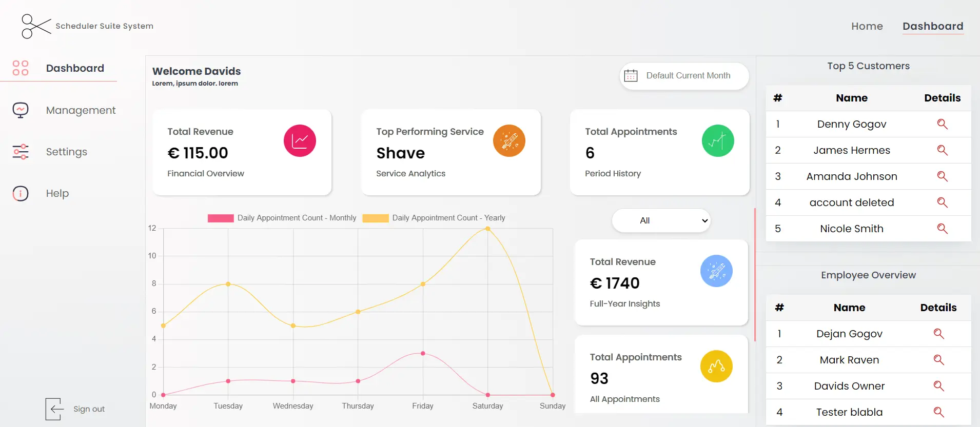Click the Top 5 Customers heading
The width and height of the screenshot is (980, 427).
(868, 66)
